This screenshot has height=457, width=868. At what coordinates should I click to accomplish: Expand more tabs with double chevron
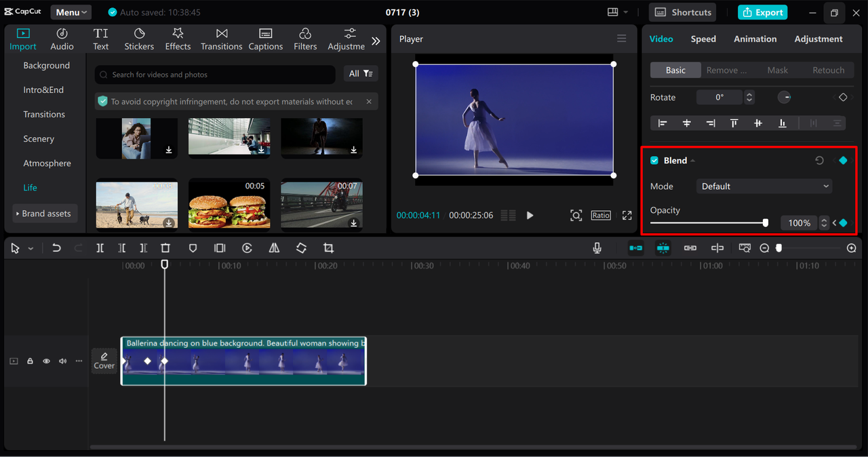[x=376, y=41]
